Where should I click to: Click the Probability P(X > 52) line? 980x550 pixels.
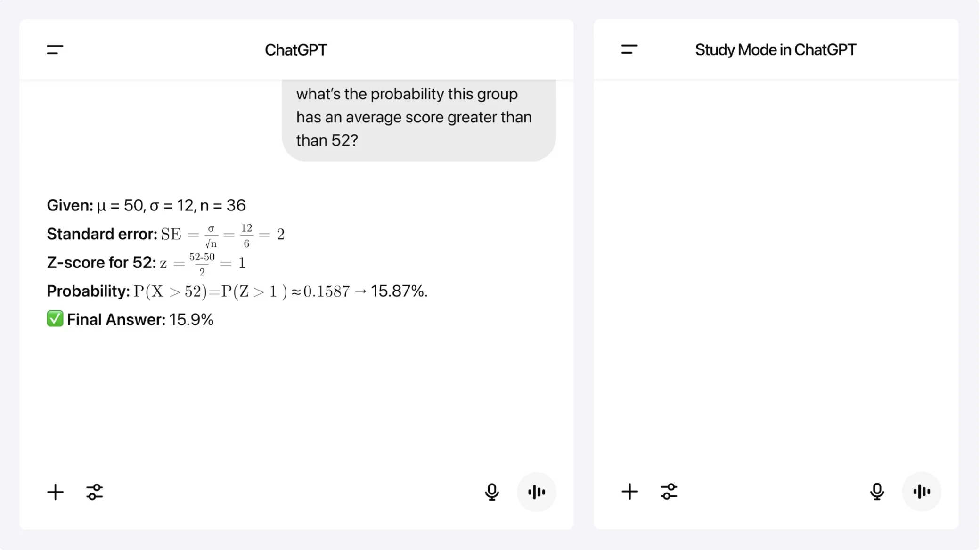[x=237, y=291]
